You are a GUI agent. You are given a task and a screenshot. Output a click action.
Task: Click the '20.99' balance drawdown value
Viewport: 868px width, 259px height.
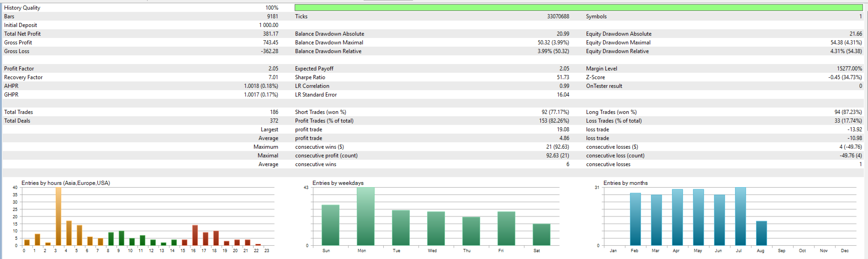pos(563,34)
